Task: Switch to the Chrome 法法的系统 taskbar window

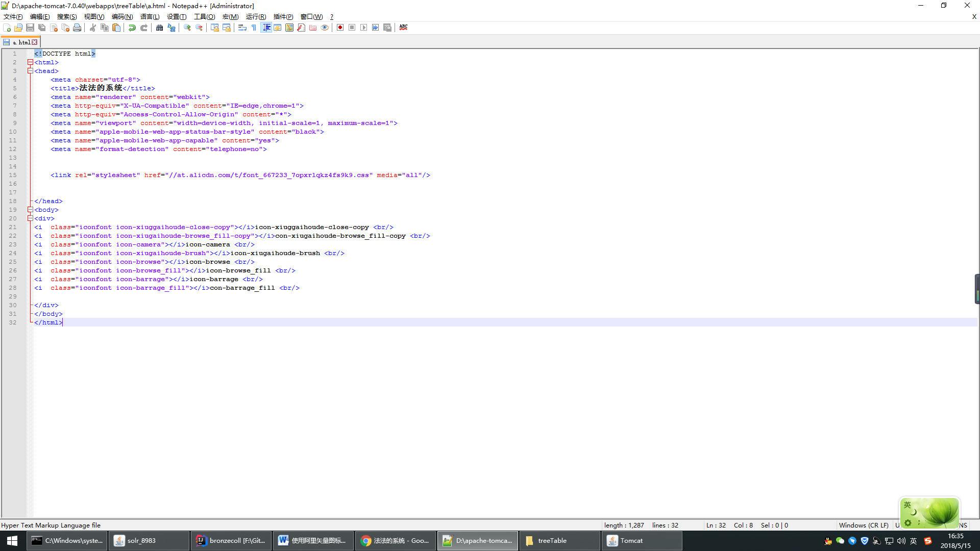Action: pos(396,541)
